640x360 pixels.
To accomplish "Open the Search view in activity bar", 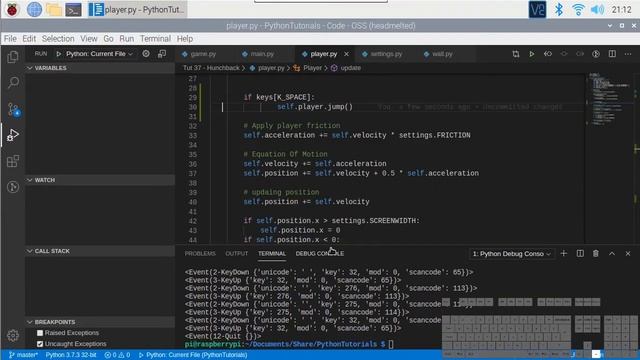I will pyautogui.click(x=13, y=83).
